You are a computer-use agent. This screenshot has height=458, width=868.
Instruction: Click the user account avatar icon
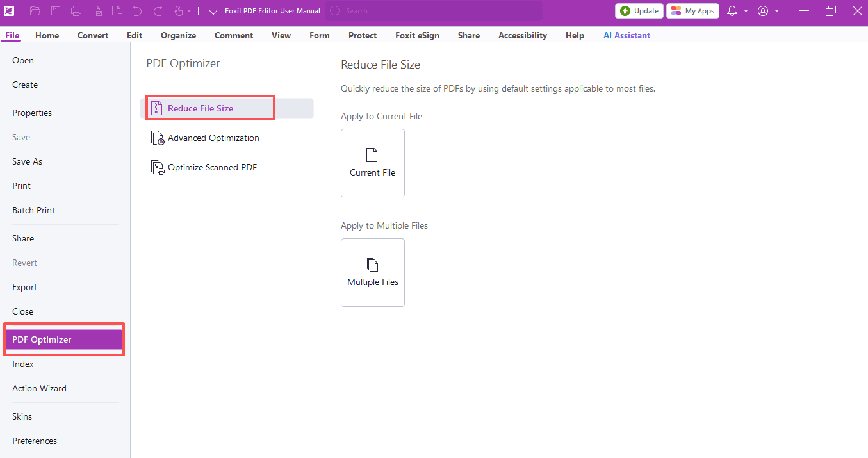[763, 11]
